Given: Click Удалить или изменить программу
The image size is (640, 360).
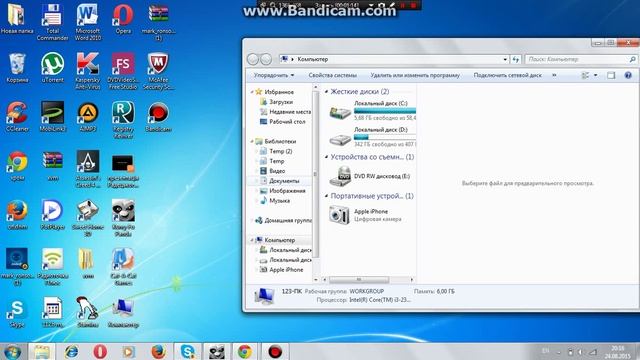Looking at the screenshot, I should (x=415, y=75).
